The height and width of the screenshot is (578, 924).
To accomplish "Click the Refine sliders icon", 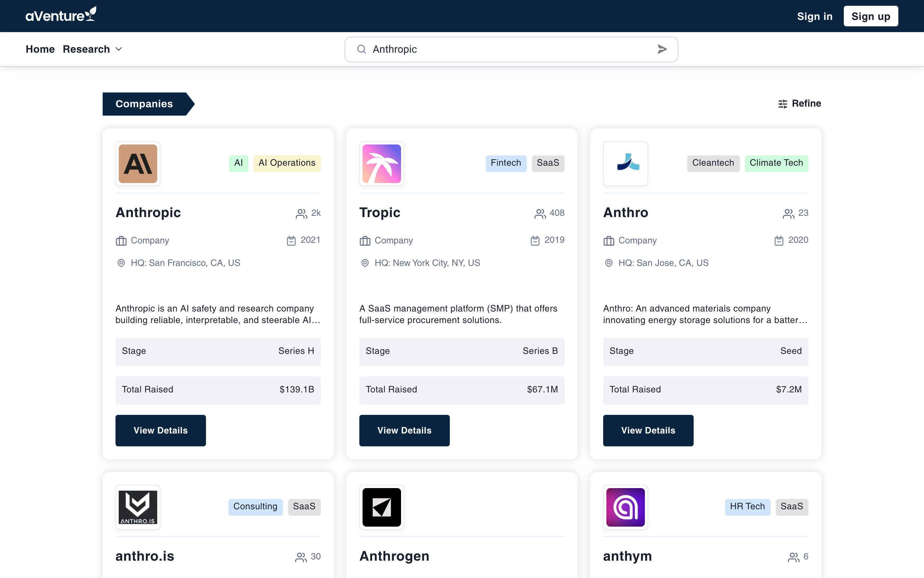I will 783,104.
